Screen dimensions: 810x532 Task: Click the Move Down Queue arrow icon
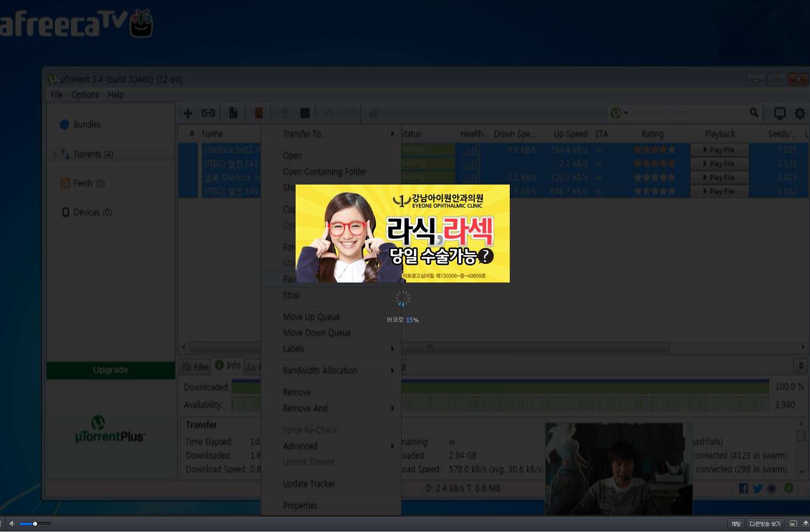click(x=349, y=113)
